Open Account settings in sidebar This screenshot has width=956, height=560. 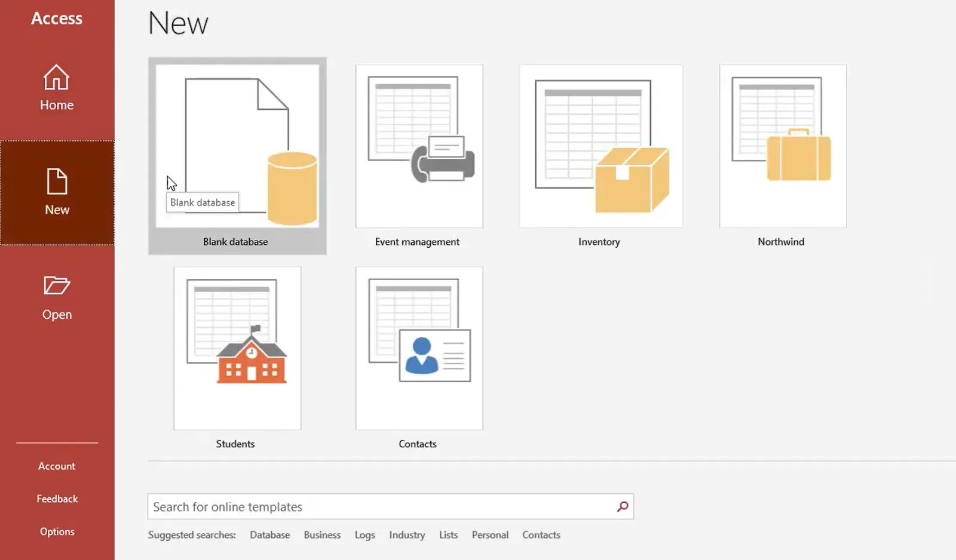57,466
